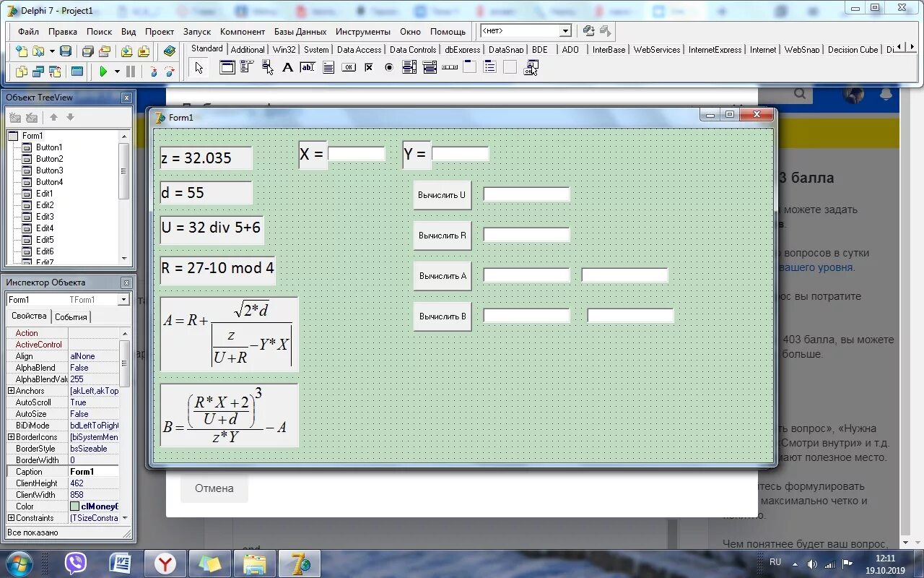This screenshot has height=578, width=924.
Task: Expand the BorderIcons property
Action: point(11,437)
